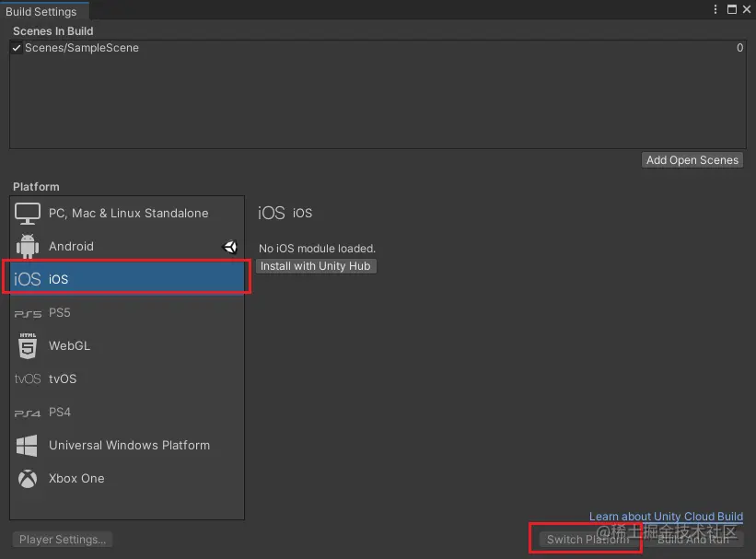Screen dimensions: 756x559
Task: Click the scene index 0 value
Action: click(x=739, y=48)
